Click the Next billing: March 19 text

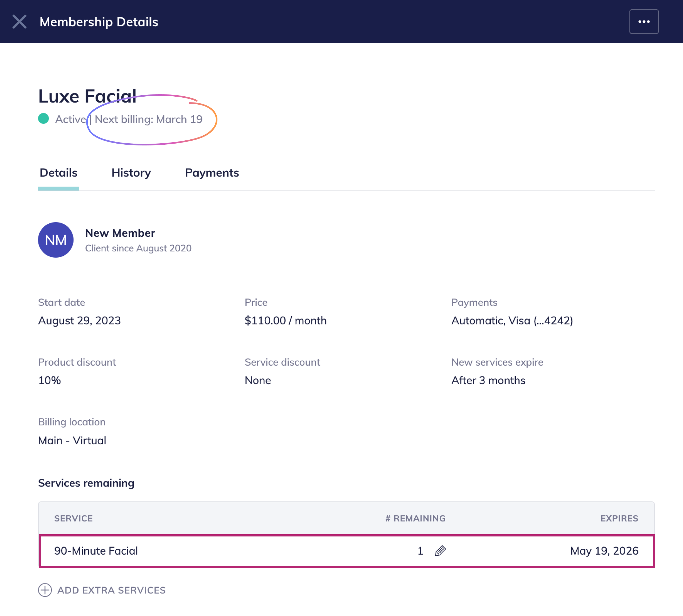point(149,120)
